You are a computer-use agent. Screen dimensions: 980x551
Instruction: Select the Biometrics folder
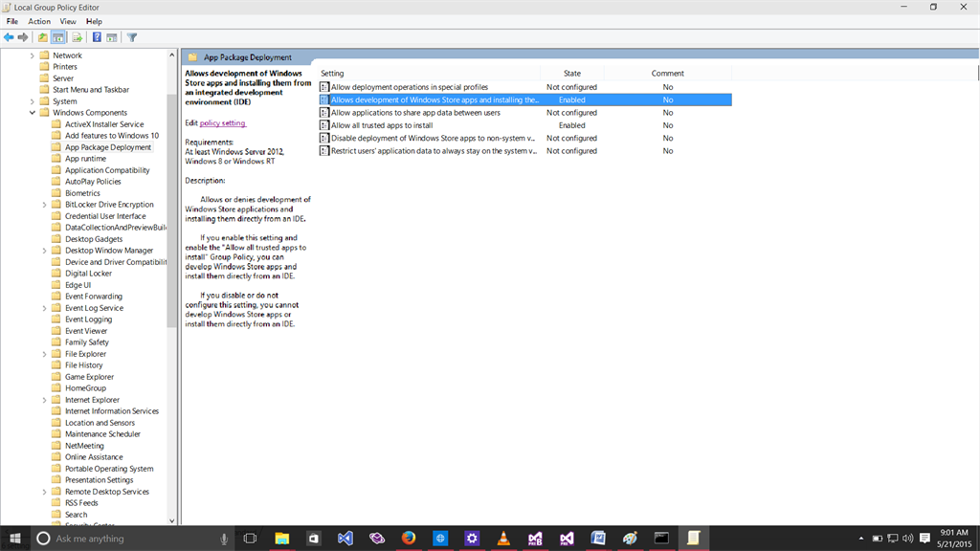click(x=82, y=193)
